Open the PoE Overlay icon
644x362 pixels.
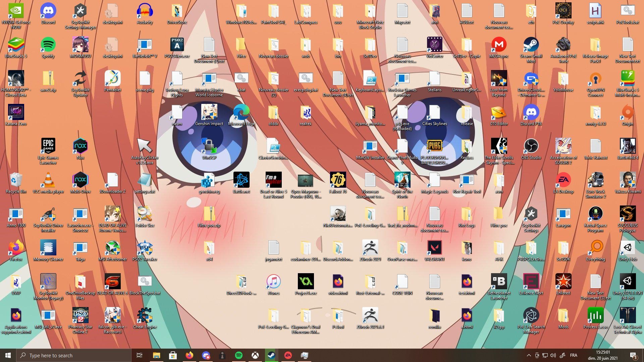(x=563, y=14)
